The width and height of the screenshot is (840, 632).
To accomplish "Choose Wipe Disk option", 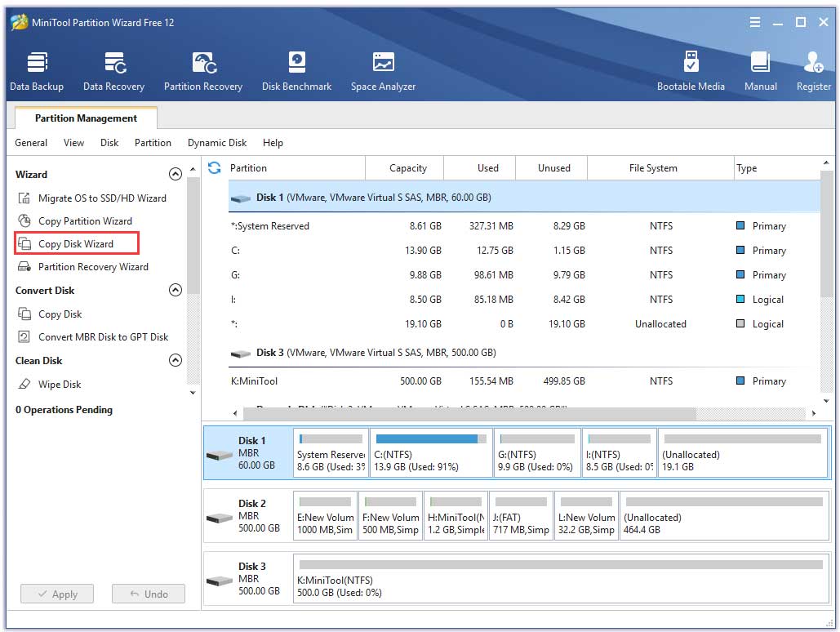I will [x=60, y=384].
